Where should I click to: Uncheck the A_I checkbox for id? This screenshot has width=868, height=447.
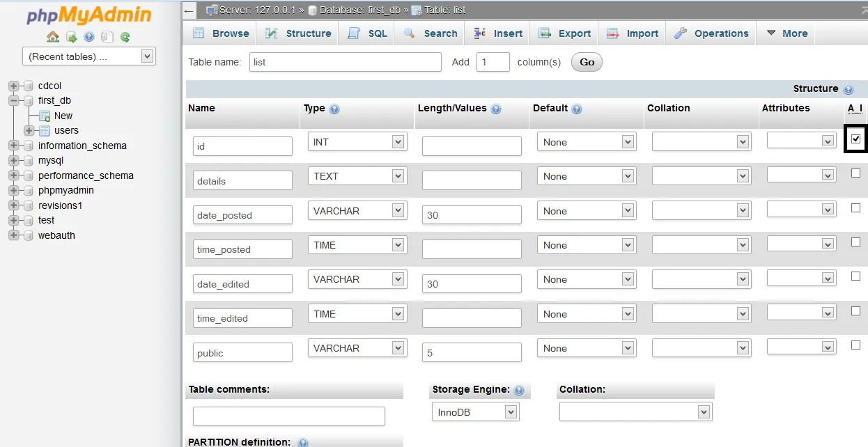point(855,139)
